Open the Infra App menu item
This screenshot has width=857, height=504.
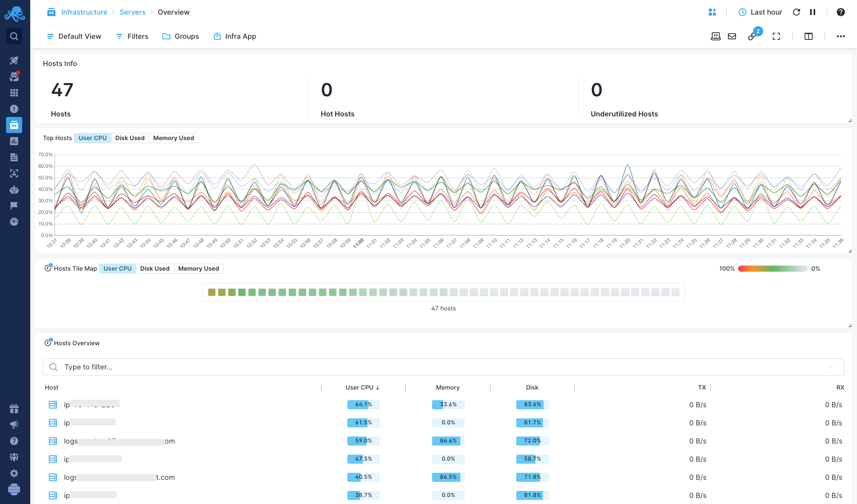click(x=234, y=36)
